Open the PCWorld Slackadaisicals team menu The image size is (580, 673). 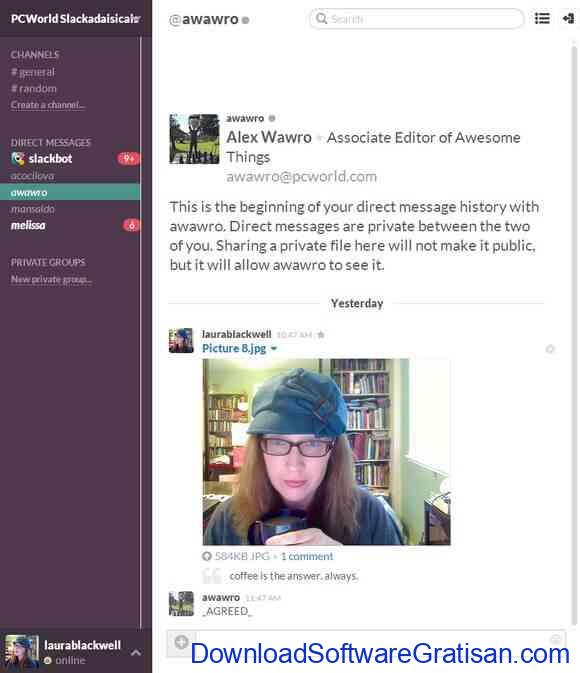point(76,18)
